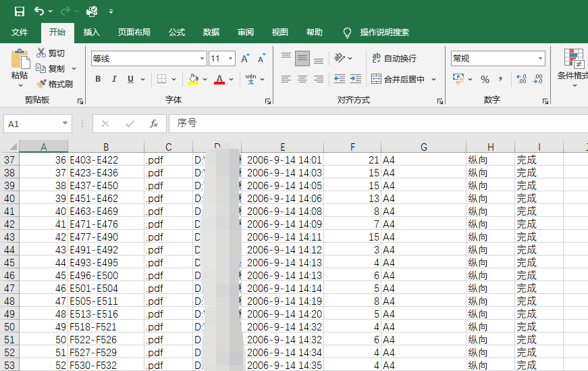Save the workbook with the floppy disk icon
The width and height of the screenshot is (588, 371).
coord(19,11)
